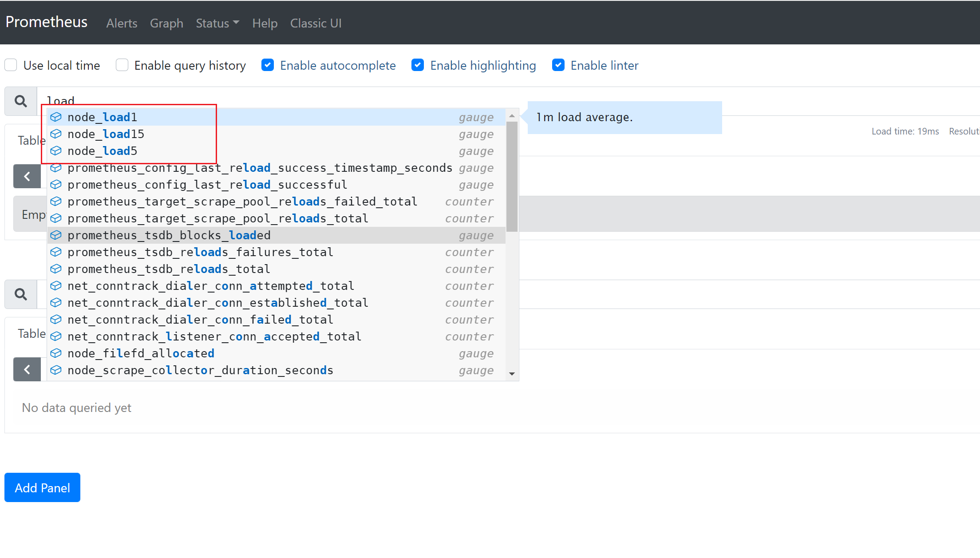Click the cube icon beside prometheus_tsdb_blocks_loaded
This screenshot has height=558, width=980.
(x=56, y=235)
